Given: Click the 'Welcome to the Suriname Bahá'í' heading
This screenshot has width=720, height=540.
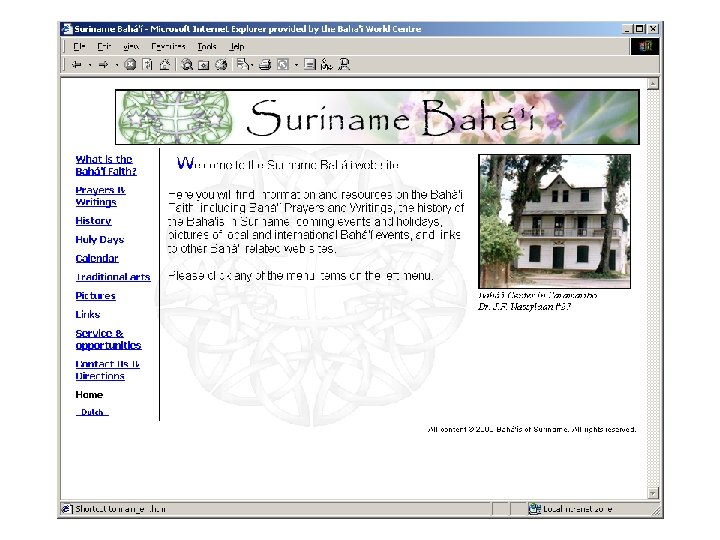Looking at the screenshot, I should coord(288,164).
